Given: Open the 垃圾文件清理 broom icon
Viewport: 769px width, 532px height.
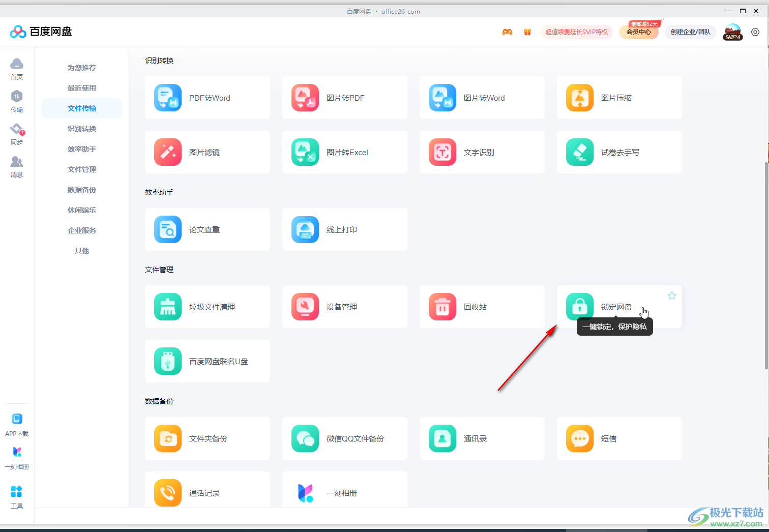Looking at the screenshot, I should [168, 307].
